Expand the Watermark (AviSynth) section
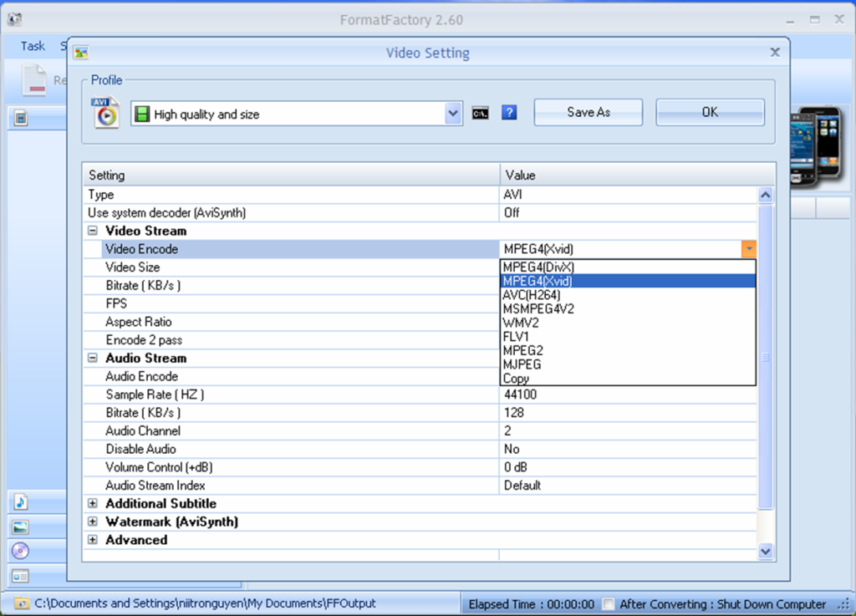 (93, 522)
